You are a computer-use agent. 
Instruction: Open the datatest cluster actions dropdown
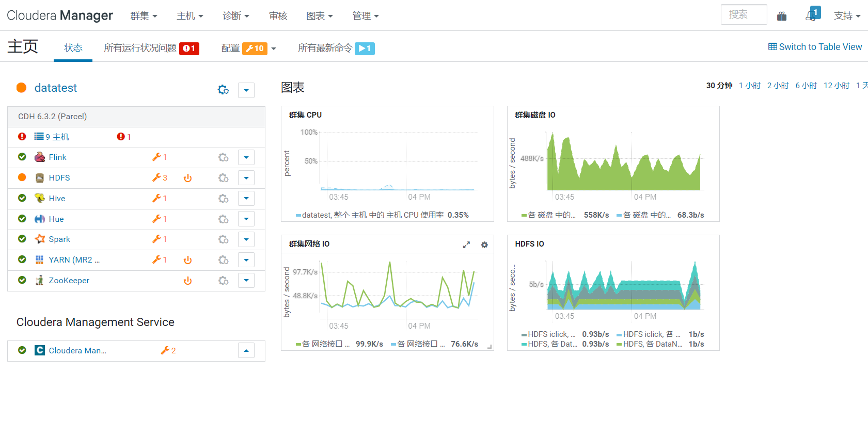coord(246,90)
